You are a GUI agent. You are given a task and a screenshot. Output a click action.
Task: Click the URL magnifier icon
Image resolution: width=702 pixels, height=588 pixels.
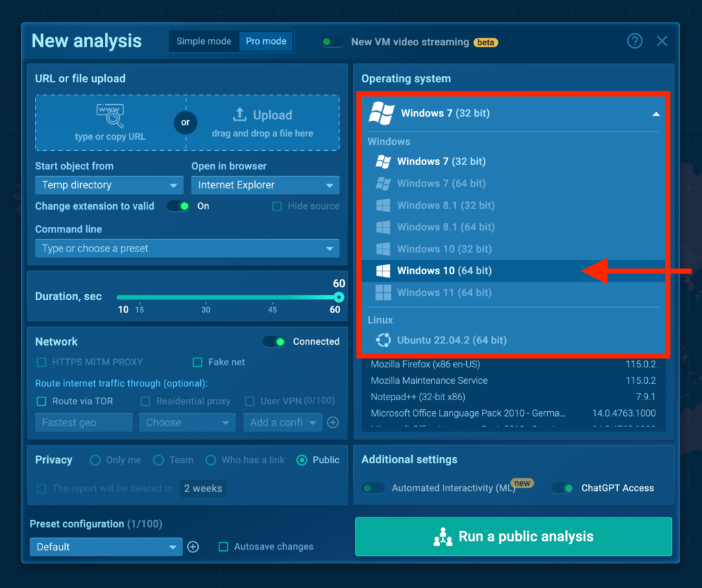110,116
